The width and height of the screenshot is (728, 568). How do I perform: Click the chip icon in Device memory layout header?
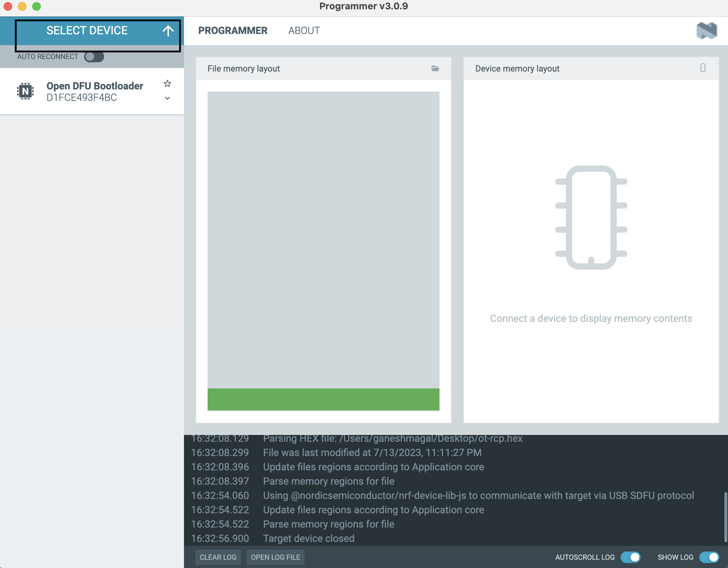703,68
